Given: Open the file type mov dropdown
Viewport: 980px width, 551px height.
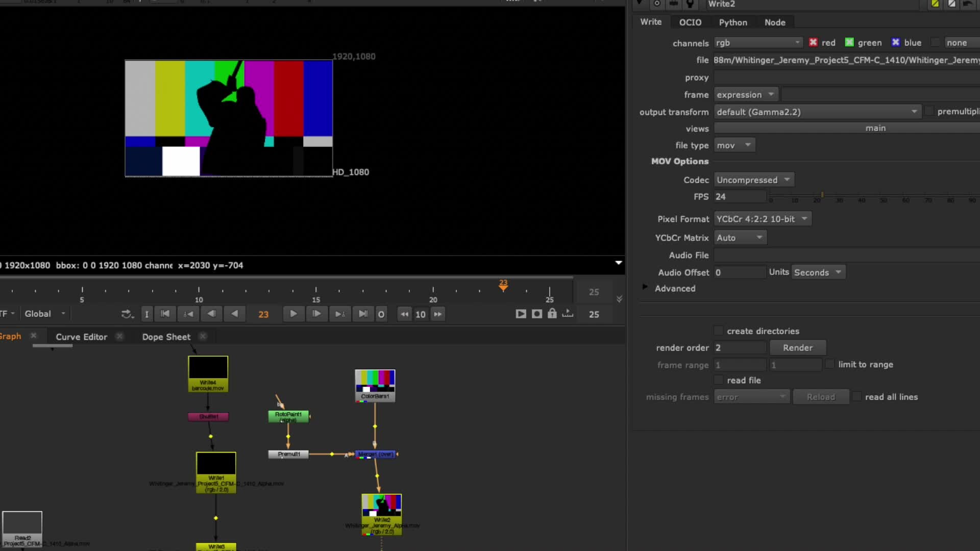Looking at the screenshot, I should 734,145.
